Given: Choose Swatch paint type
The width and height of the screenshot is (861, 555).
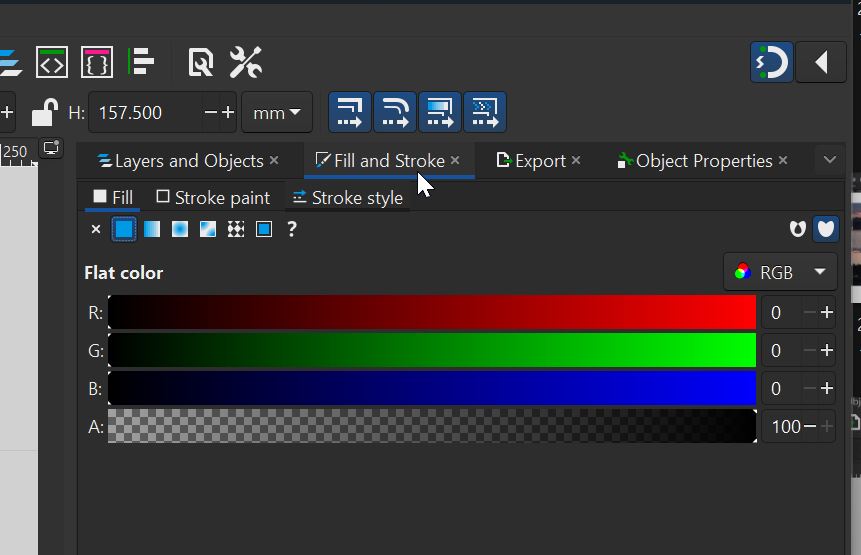Looking at the screenshot, I should point(264,229).
